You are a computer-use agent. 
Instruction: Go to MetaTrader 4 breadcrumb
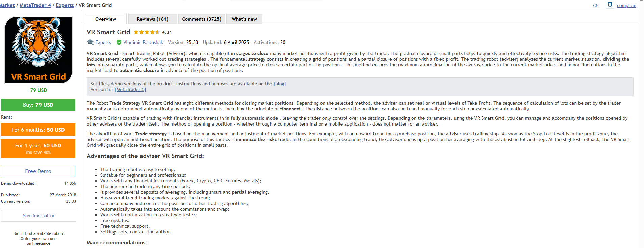[x=35, y=5]
